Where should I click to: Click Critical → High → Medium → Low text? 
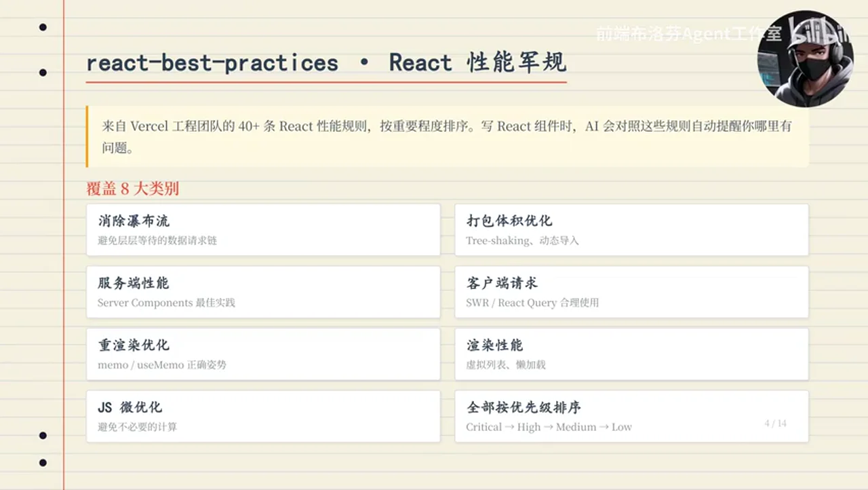click(549, 428)
